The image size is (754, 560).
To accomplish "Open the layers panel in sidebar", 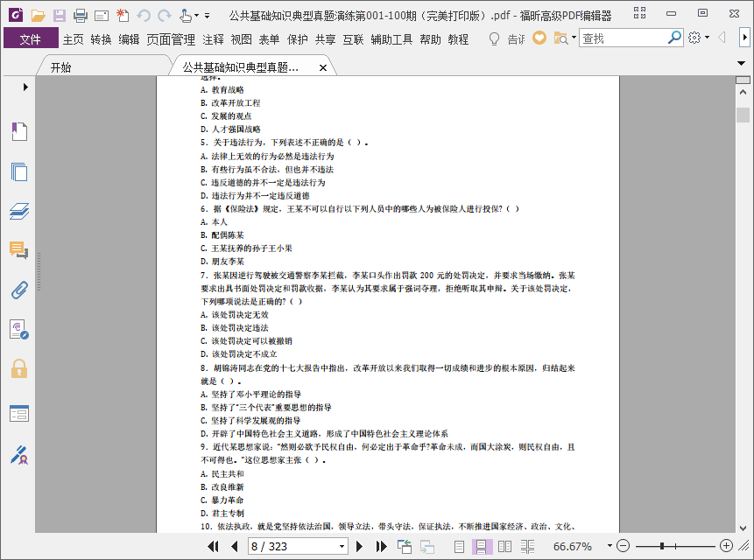I will coord(19,212).
